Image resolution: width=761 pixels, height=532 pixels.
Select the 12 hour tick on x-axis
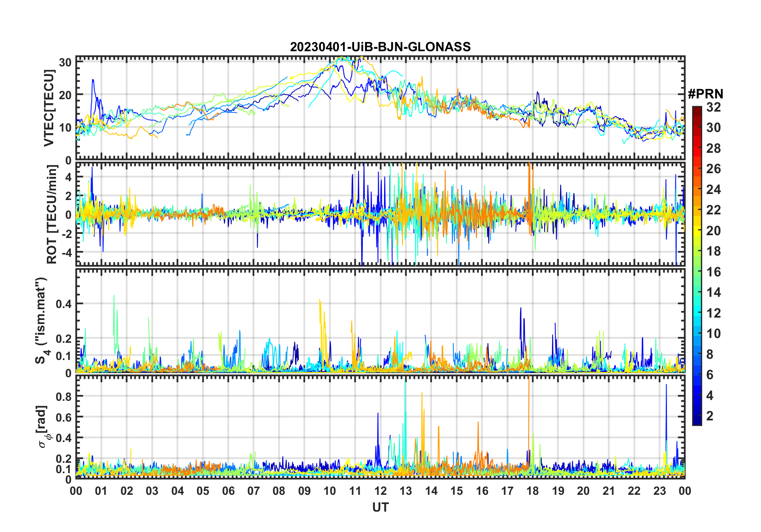380,491
